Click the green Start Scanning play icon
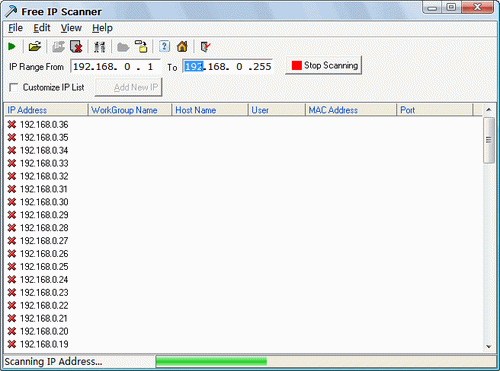The image size is (500, 371). pyautogui.click(x=12, y=46)
